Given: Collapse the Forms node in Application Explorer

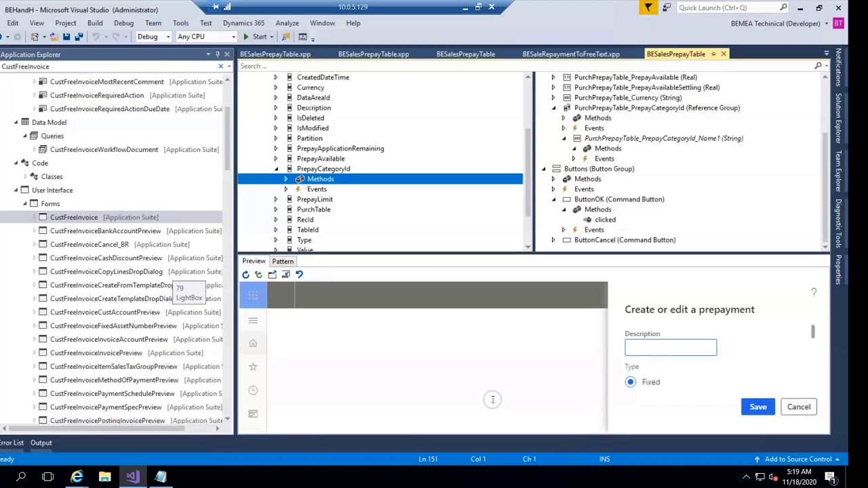Looking at the screenshot, I should pyautogui.click(x=25, y=204).
